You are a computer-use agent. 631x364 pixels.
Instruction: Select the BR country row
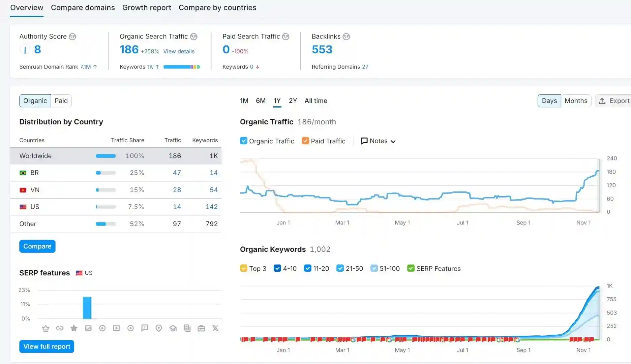click(x=116, y=173)
